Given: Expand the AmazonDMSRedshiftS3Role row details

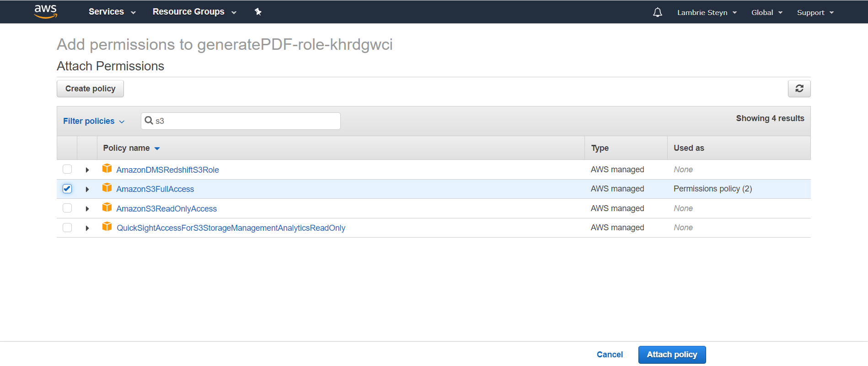Looking at the screenshot, I should 87,170.
